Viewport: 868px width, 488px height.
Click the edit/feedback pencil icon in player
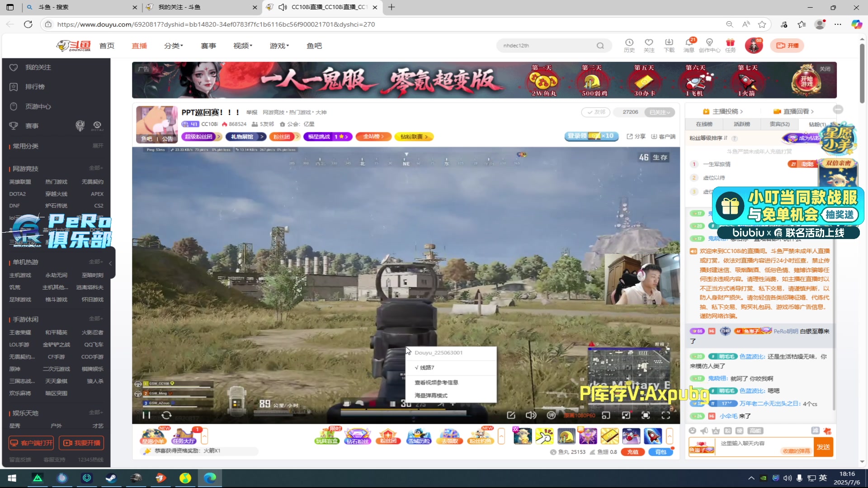pos(511,415)
